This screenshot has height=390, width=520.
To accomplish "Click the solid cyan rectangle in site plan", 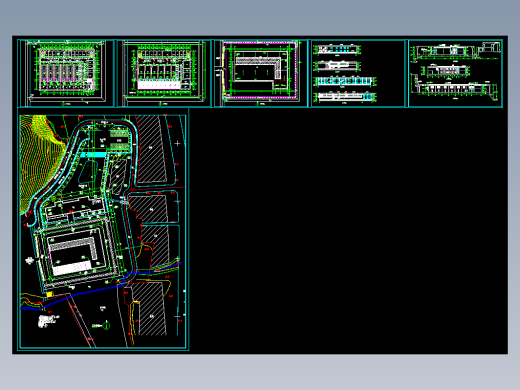I will click(93, 155).
